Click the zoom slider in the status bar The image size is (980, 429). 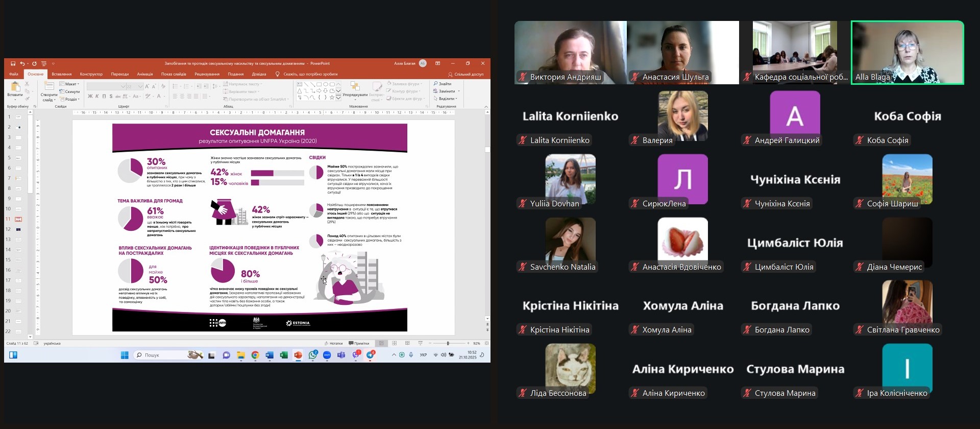(448, 343)
